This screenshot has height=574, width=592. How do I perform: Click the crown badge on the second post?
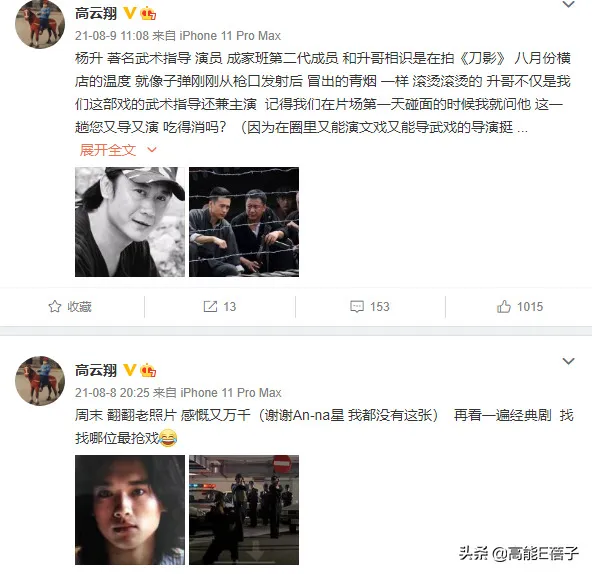click(148, 370)
